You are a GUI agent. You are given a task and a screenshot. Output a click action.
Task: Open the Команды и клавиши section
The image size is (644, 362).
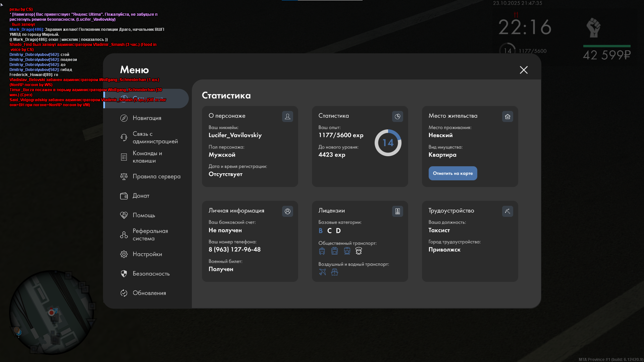[147, 157]
